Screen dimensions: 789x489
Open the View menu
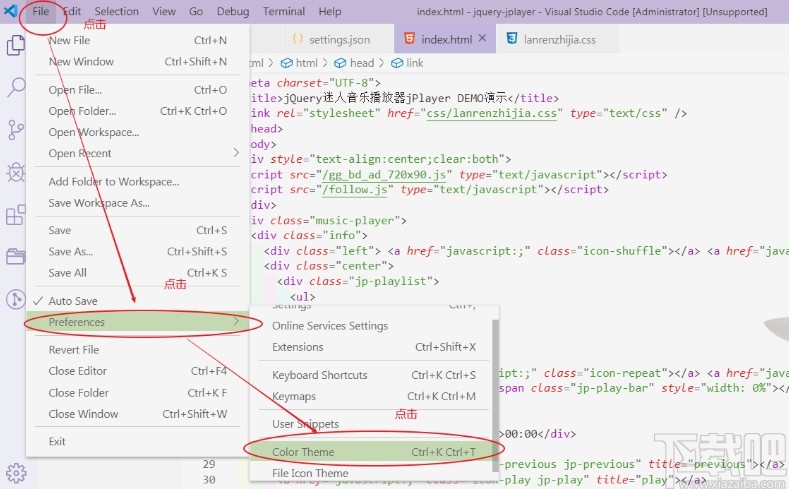coord(164,11)
